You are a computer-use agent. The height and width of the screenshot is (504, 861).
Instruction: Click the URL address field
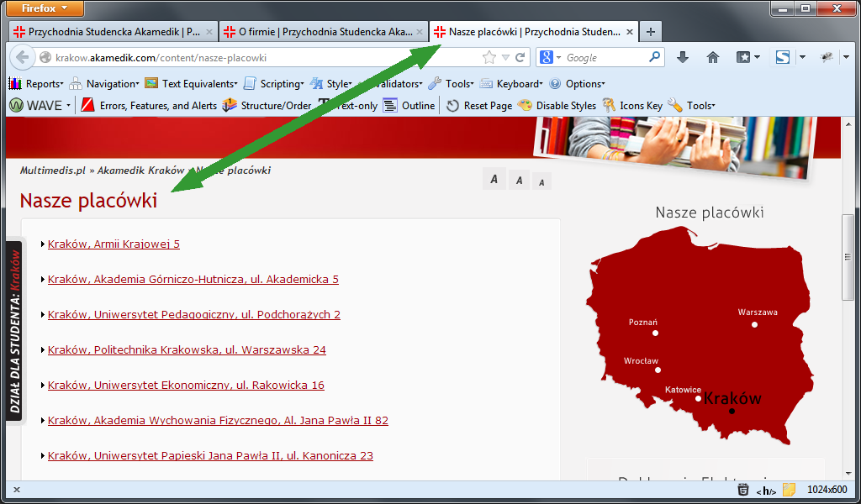click(x=263, y=57)
